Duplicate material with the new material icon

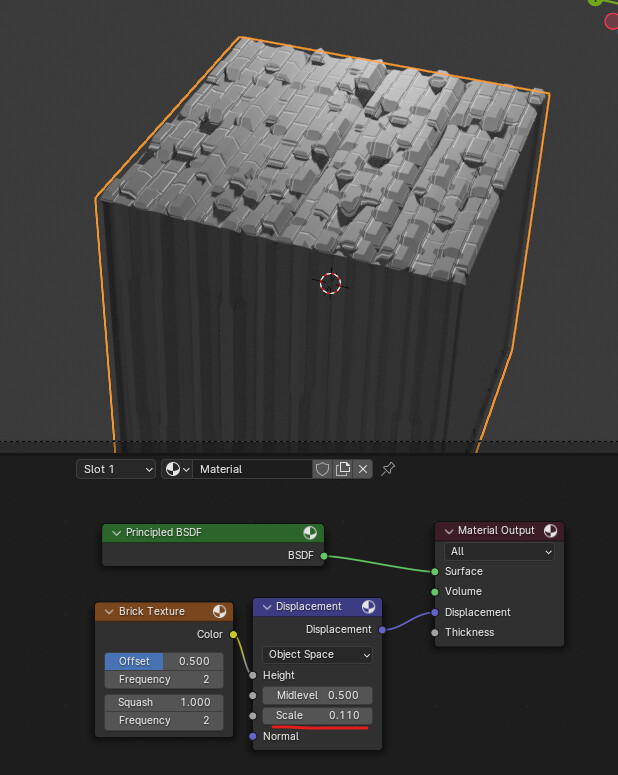[343, 469]
